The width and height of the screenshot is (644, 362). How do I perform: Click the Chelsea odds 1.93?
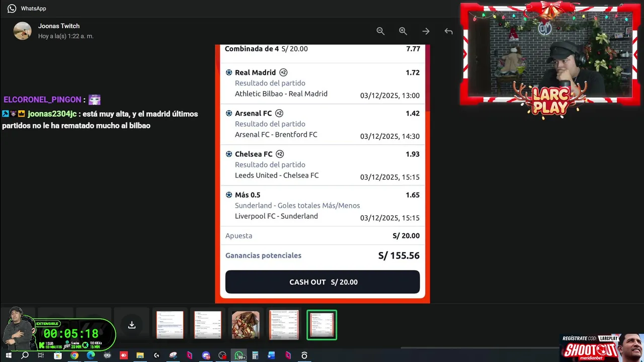tap(413, 154)
